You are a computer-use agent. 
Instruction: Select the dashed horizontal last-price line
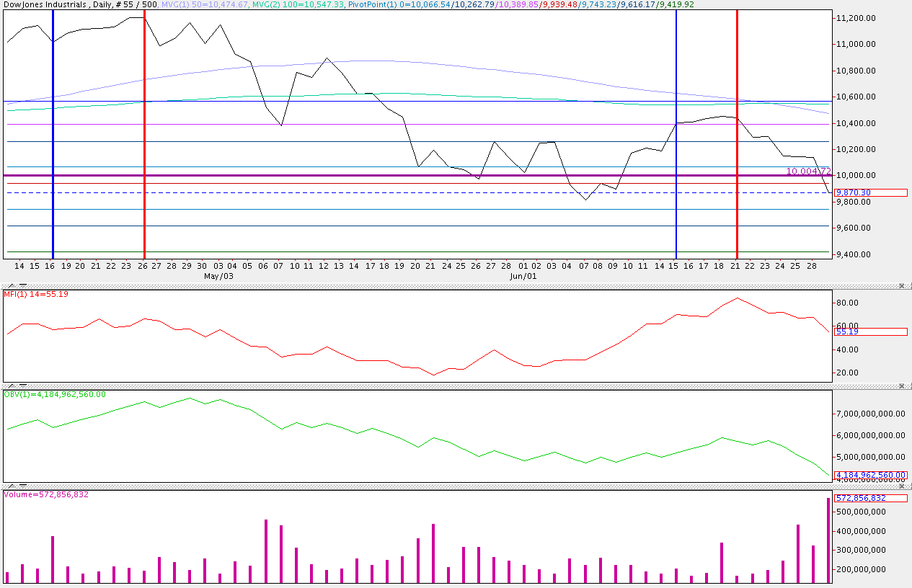tap(417, 193)
